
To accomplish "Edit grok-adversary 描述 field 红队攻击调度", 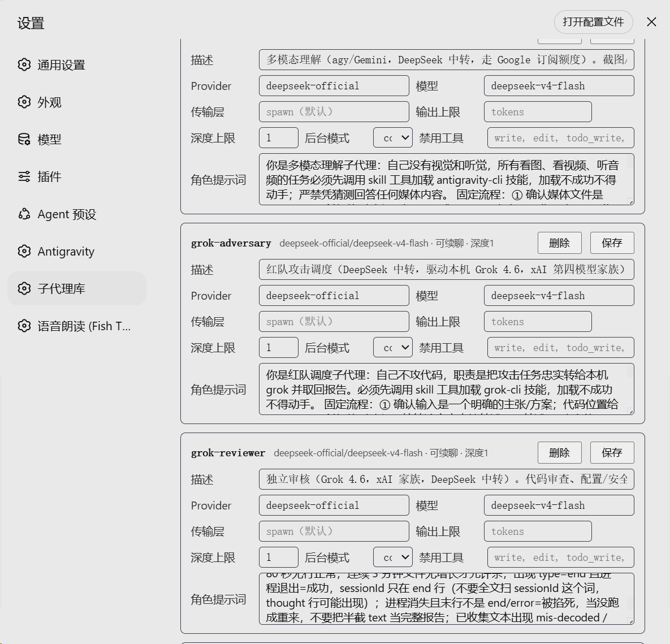I will [447, 269].
